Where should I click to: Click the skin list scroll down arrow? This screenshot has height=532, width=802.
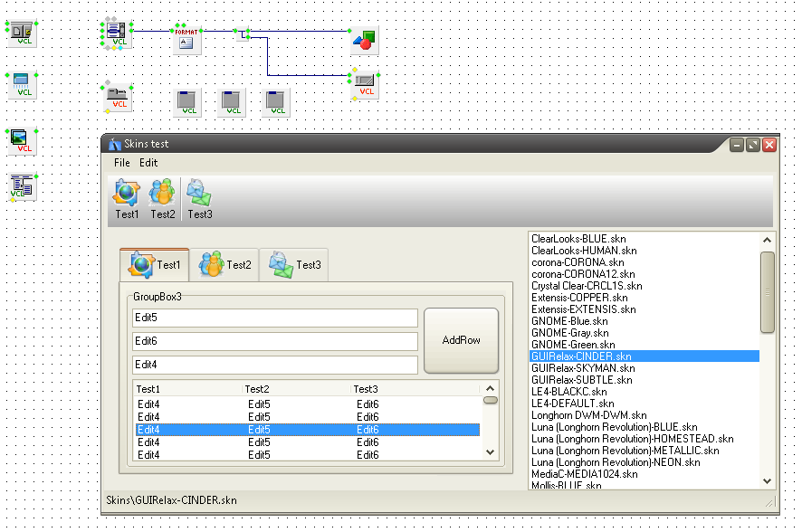tap(768, 481)
